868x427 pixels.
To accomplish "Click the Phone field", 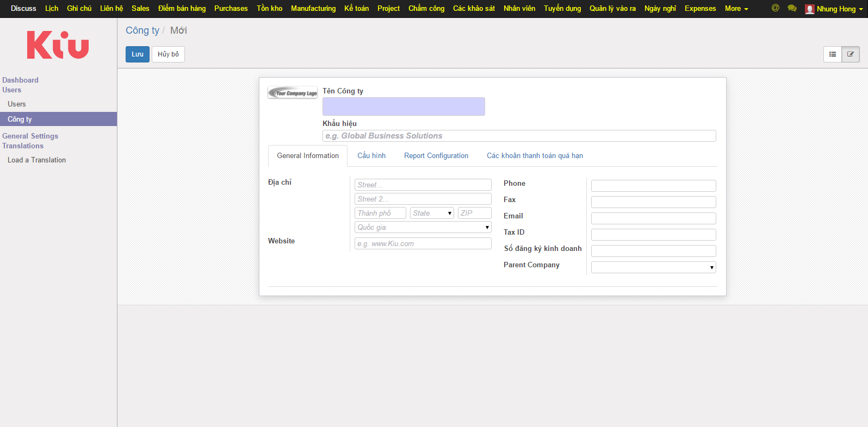I will (654, 186).
